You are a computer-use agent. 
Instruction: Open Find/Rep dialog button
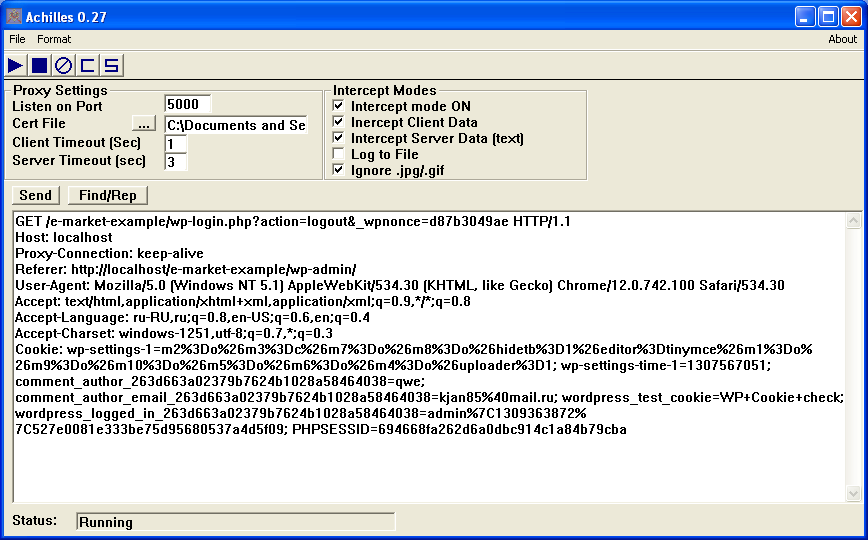coord(108,195)
